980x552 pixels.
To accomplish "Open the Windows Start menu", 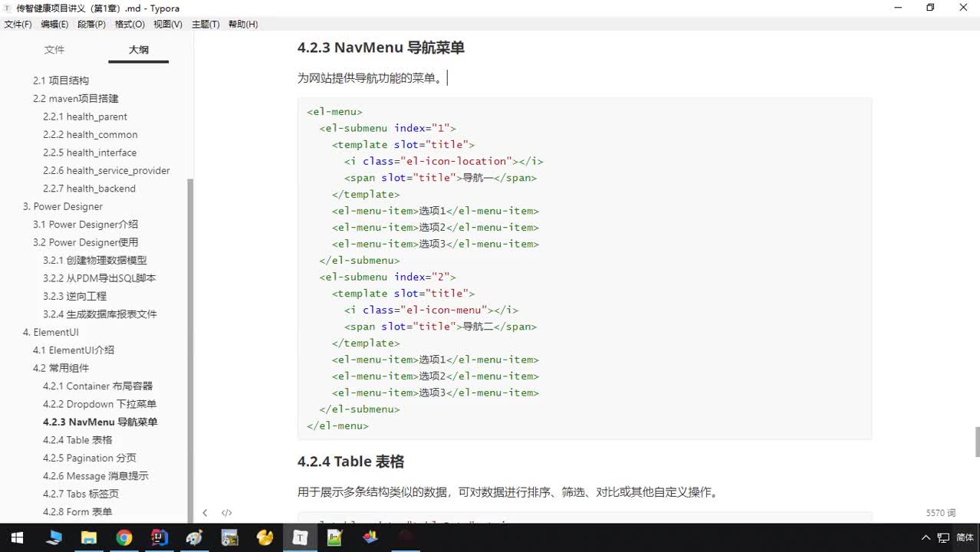I will pyautogui.click(x=17, y=537).
